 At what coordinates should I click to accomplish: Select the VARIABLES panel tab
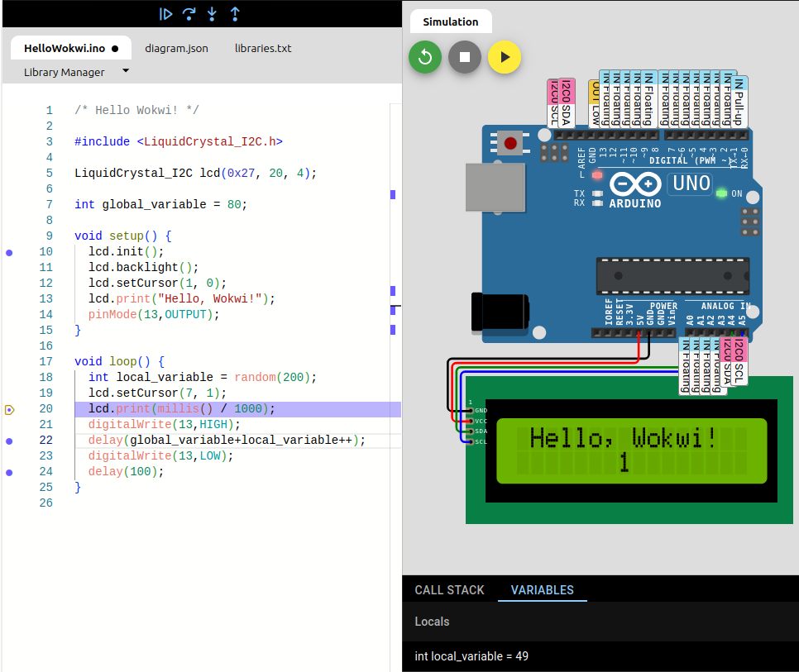tap(542, 590)
